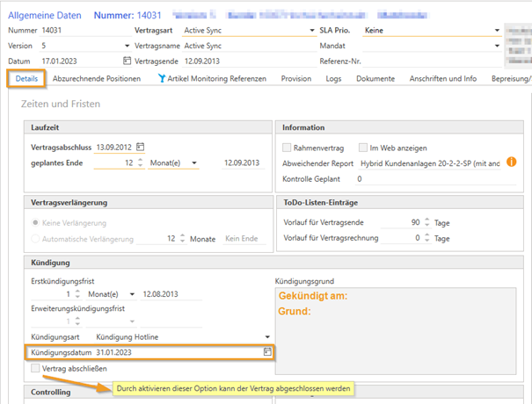Open the Dokumente tab

point(374,79)
